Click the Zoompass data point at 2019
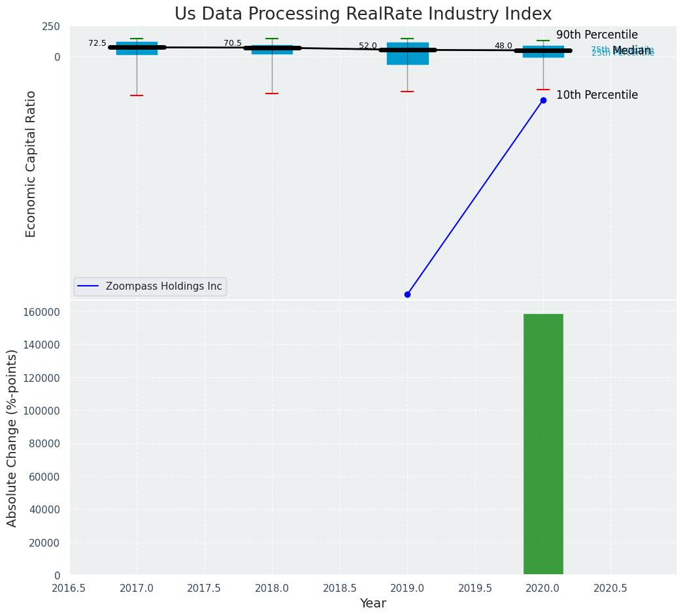683x616 pixels. tap(407, 294)
